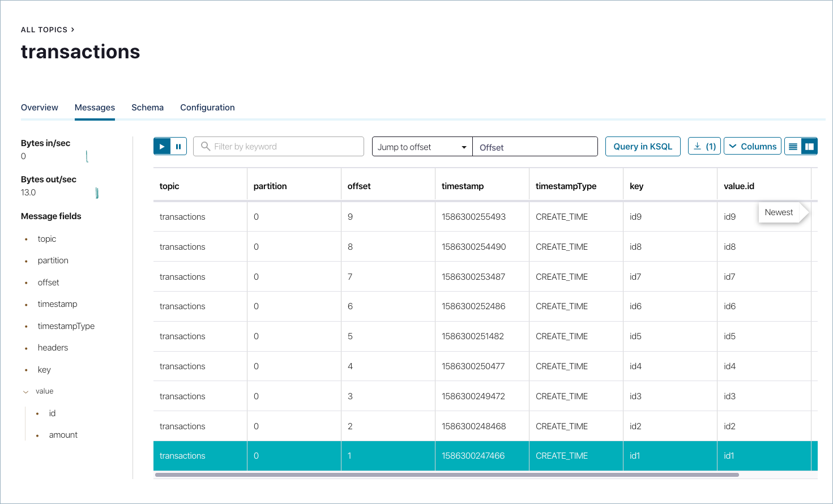Screen dimensions: 833x504
Task: Open the Columns dropdown
Action: 752,146
